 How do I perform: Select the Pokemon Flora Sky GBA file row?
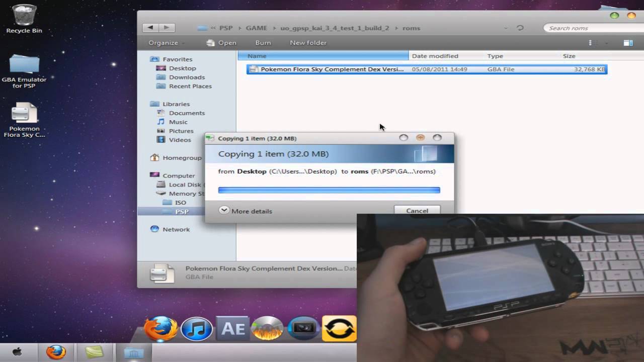[427, 69]
